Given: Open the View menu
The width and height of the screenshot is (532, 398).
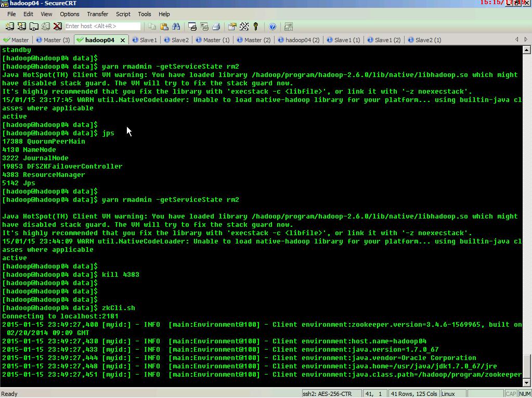Looking at the screenshot, I should (46, 14).
